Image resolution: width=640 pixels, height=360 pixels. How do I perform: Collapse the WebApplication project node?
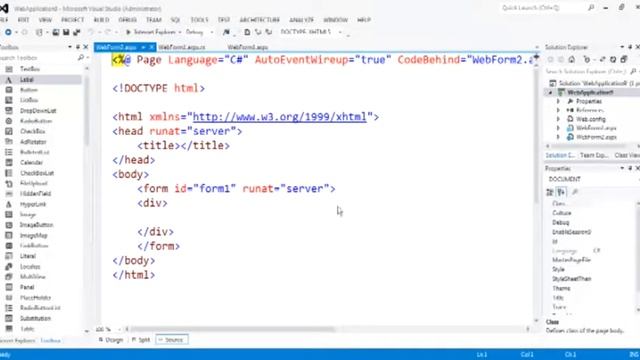point(550,92)
